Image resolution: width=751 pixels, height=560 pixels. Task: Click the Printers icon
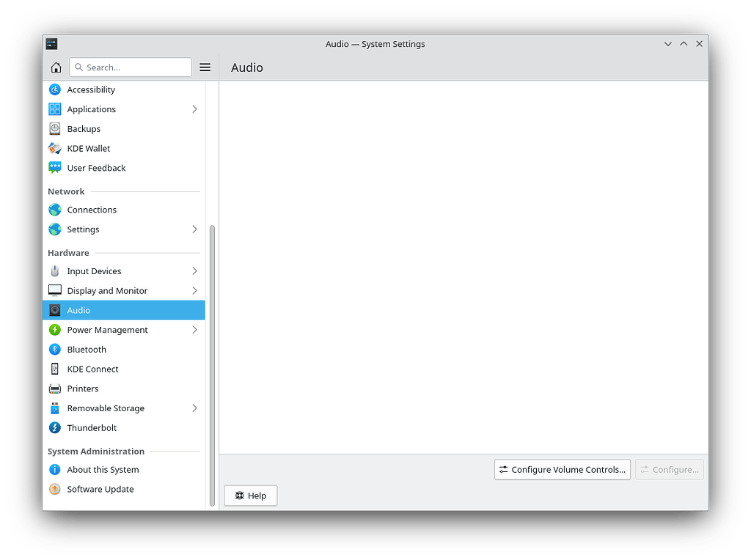pos(55,388)
